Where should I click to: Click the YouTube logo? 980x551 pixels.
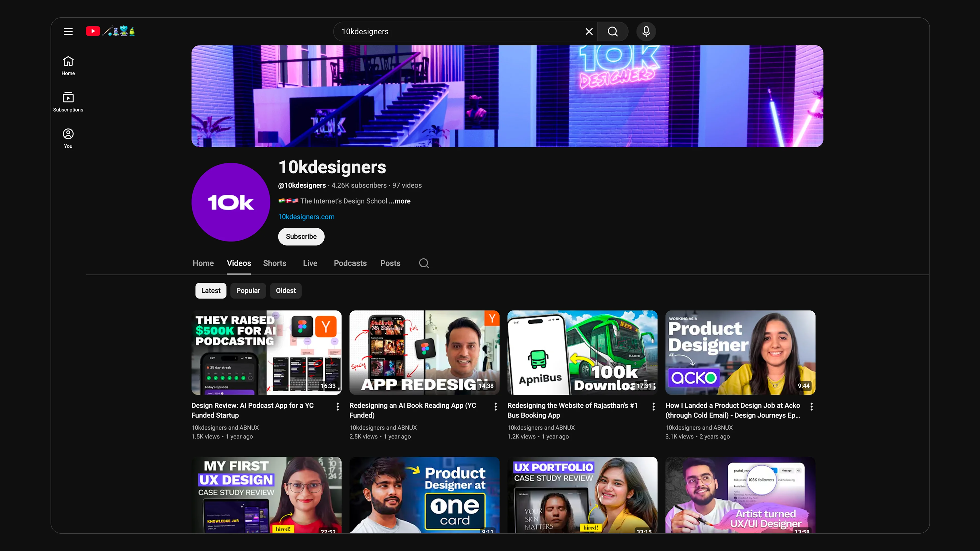[93, 31]
